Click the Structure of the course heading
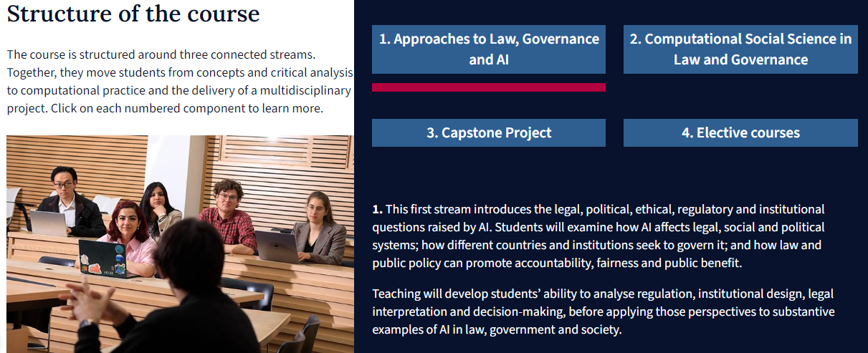This screenshot has height=353, width=868. (x=133, y=14)
